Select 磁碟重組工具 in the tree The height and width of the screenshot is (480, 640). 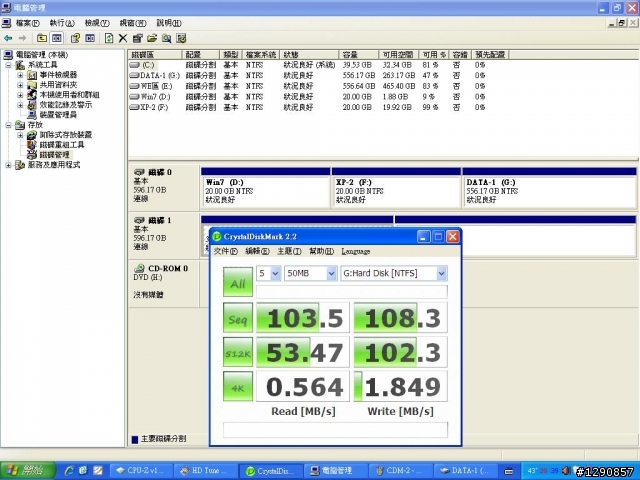point(62,145)
